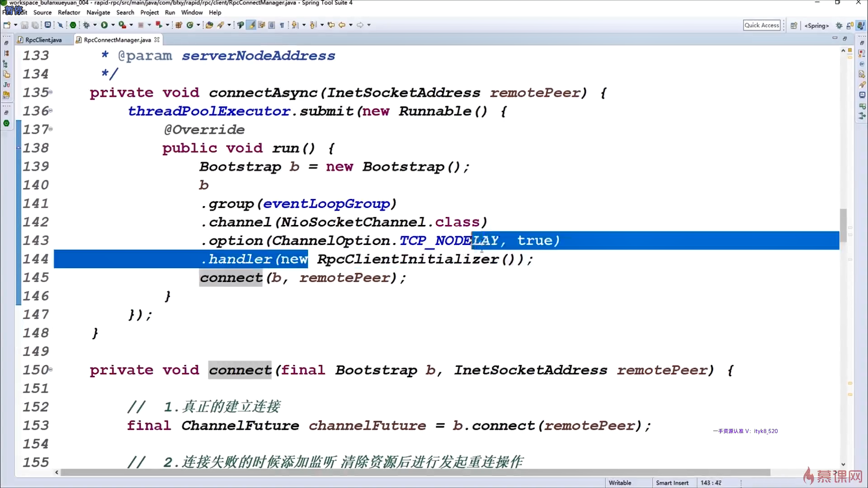
Task: Switch to the <Spring> perspective
Action: tap(816, 25)
